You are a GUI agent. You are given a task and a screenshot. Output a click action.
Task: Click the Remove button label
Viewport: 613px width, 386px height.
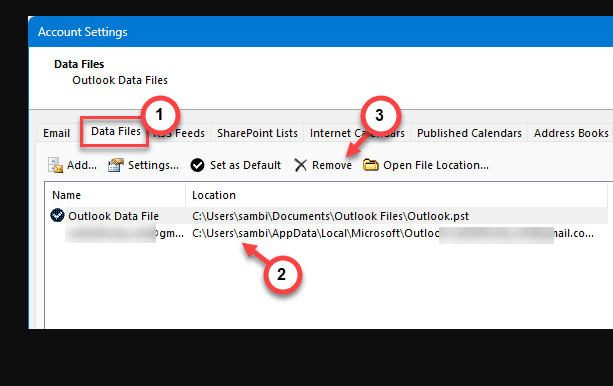[x=332, y=165]
